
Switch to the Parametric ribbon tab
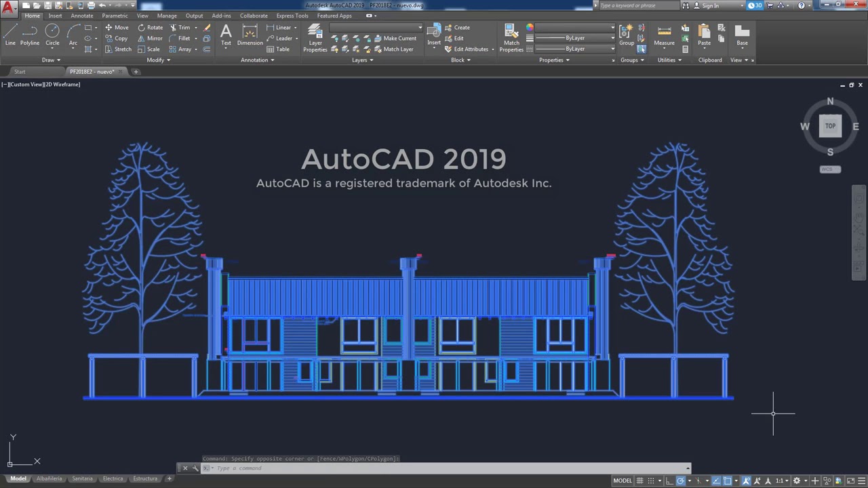[115, 16]
